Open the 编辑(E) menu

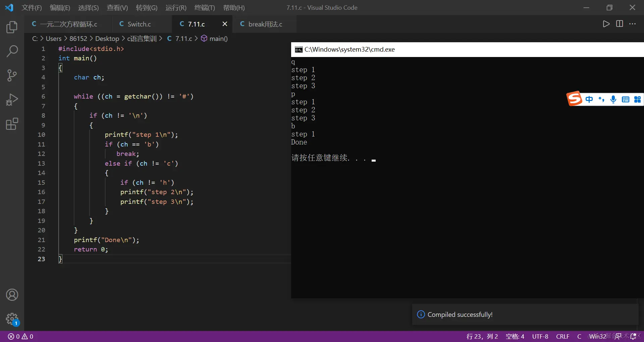point(60,7)
